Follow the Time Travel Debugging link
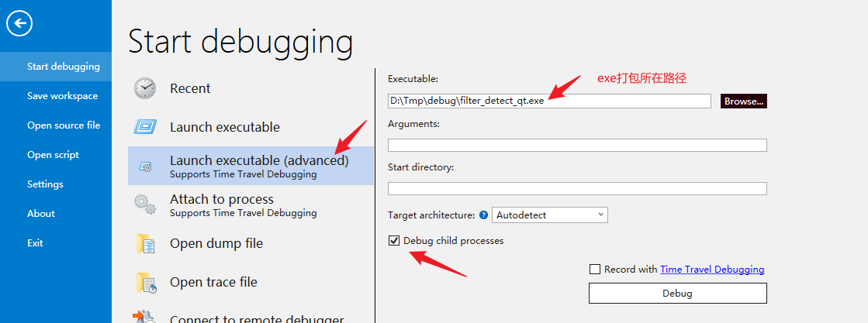Image resolution: width=868 pixels, height=323 pixels. (712, 270)
